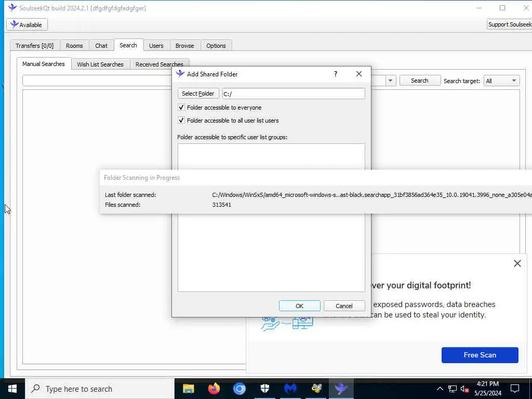Open the Transfers [0/0] tab

pyautogui.click(x=35, y=46)
